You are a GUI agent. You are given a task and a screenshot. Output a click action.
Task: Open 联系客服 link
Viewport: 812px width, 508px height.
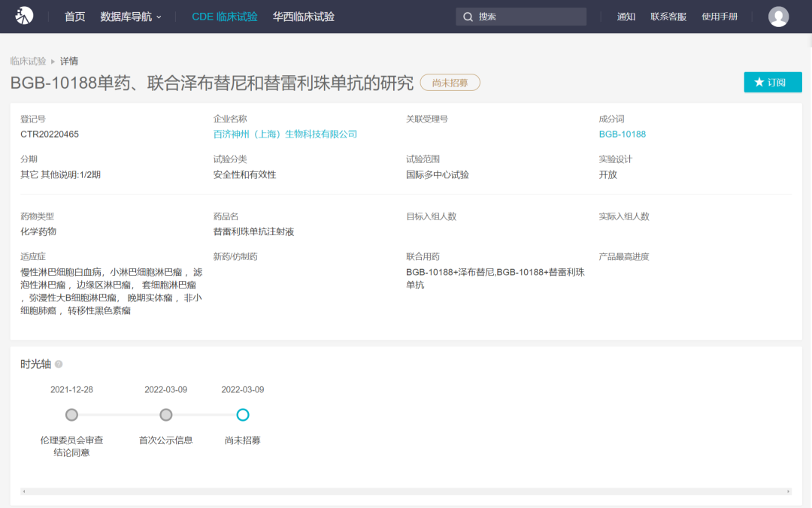tap(668, 17)
